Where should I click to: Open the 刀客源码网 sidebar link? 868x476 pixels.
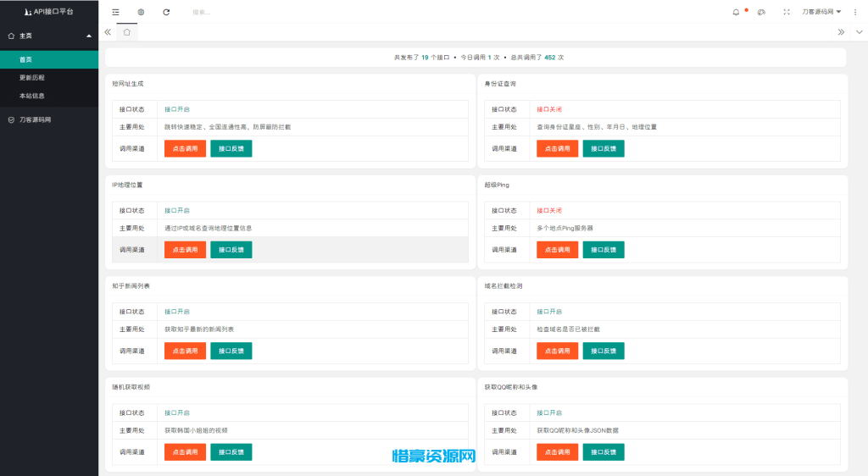[35, 119]
